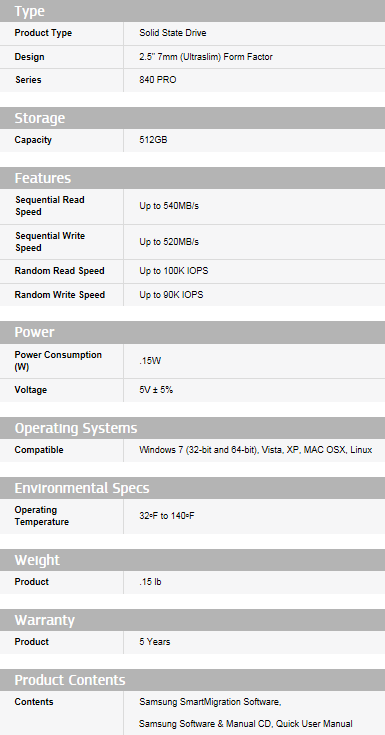Image resolution: width=385 pixels, height=735 pixels.
Task: Select the Power section header
Action: (192, 332)
